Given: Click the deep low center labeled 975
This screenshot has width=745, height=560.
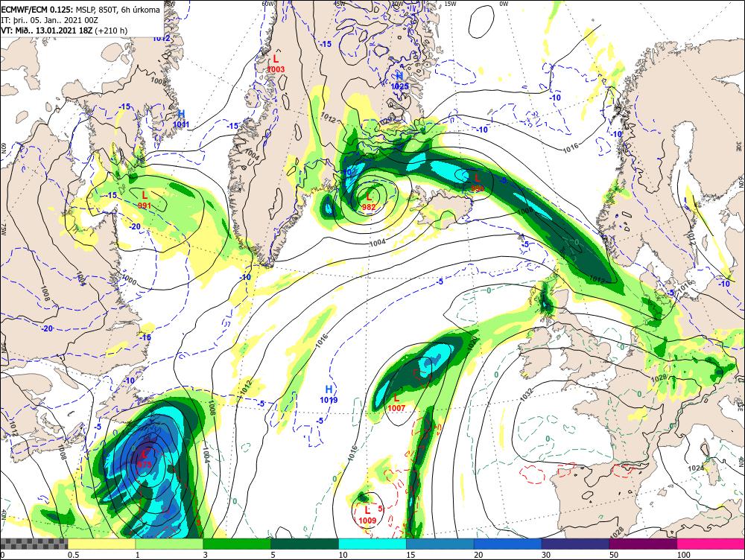Looking at the screenshot, I should [x=144, y=459].
